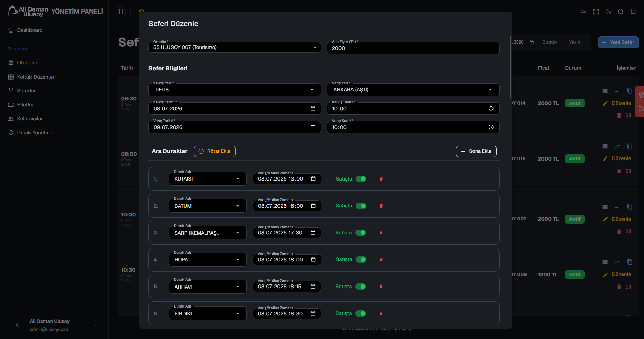
Task: Toggle the sidebar panel icon
Action: coord(120,12)
